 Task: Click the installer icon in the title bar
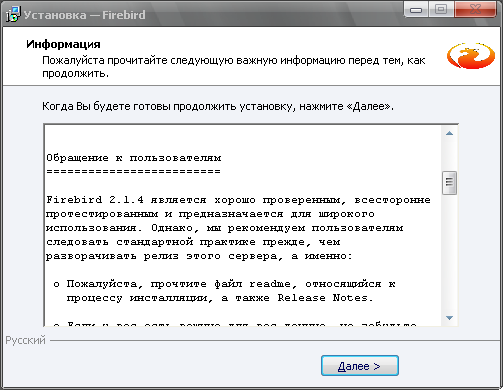[x=13, y=15]
